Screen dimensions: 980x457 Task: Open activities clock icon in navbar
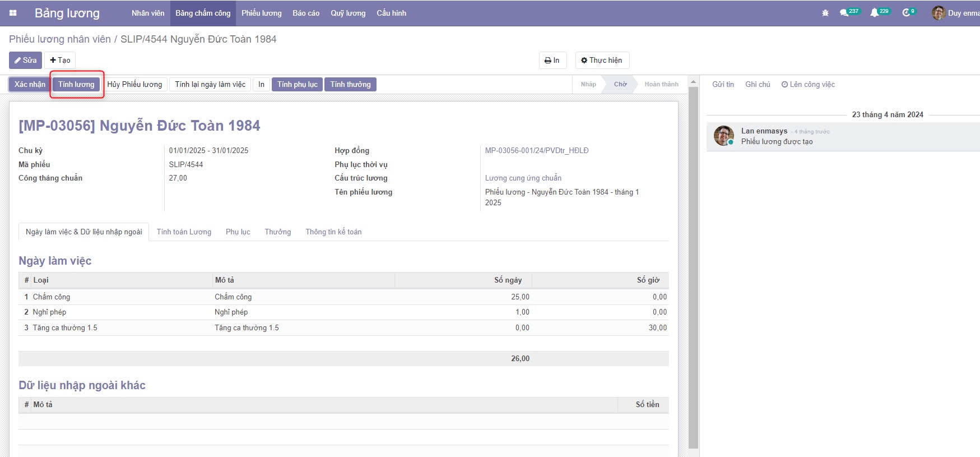(906, 13)
